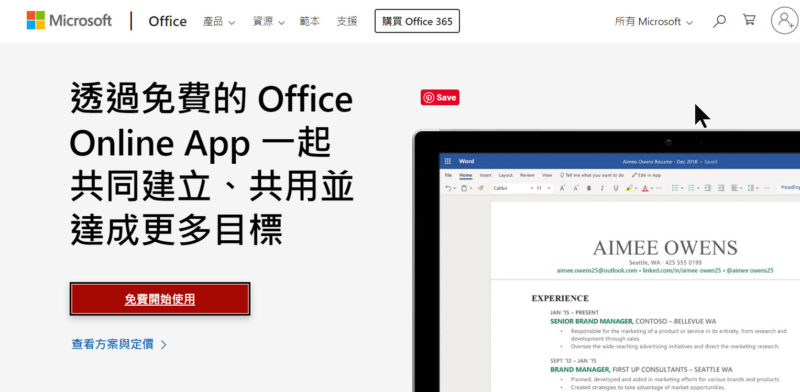Toggle Underline in Word preview
Screen dimensions: 800x392
(x=616, y=188)
